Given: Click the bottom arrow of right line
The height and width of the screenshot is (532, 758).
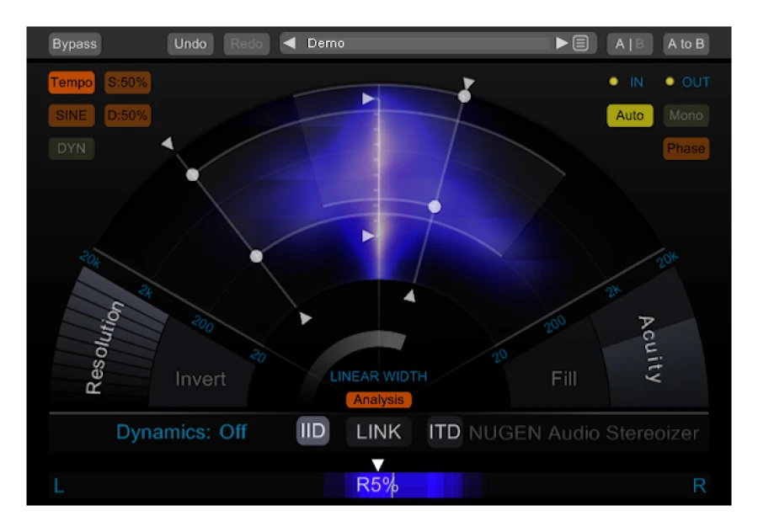Looking at the screenshot, I should pyautogui.click(x=410, y=295).
